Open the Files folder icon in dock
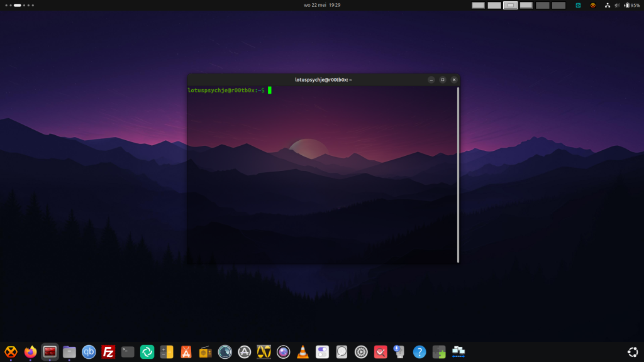 pos(69,352)
